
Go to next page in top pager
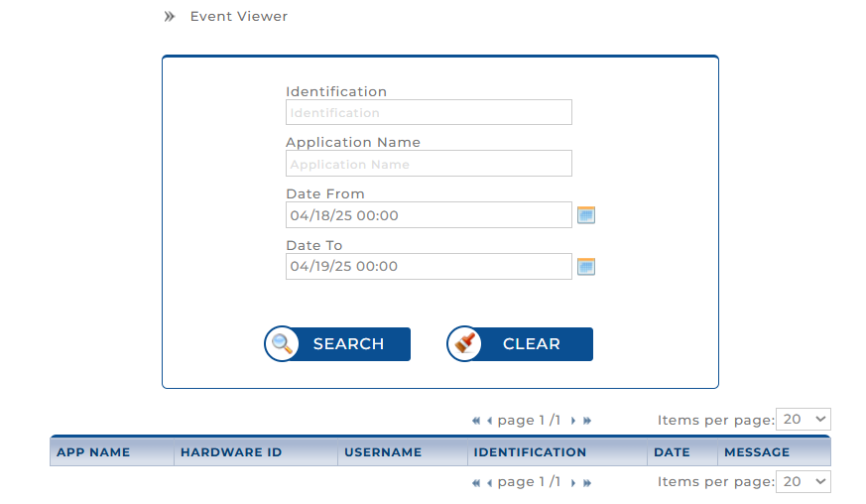coord(573,421)
